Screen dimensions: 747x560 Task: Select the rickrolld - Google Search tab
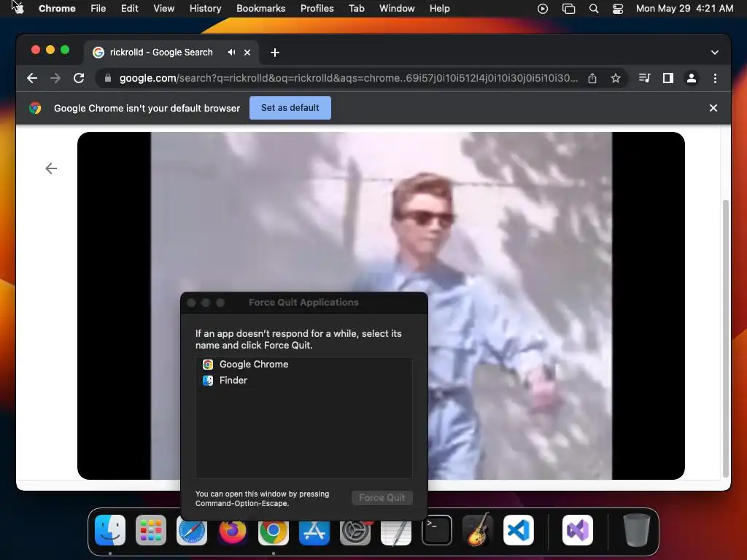[x=161, y=52]
